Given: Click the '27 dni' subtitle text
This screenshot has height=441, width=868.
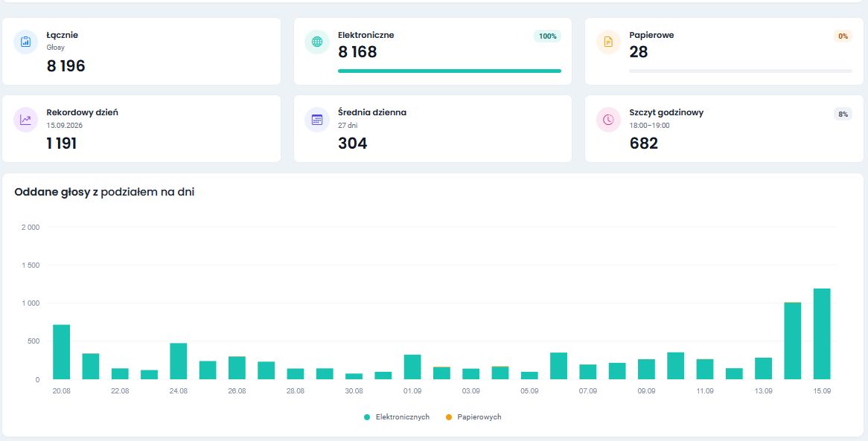Looking at the screenshot, I should [348, 126].
